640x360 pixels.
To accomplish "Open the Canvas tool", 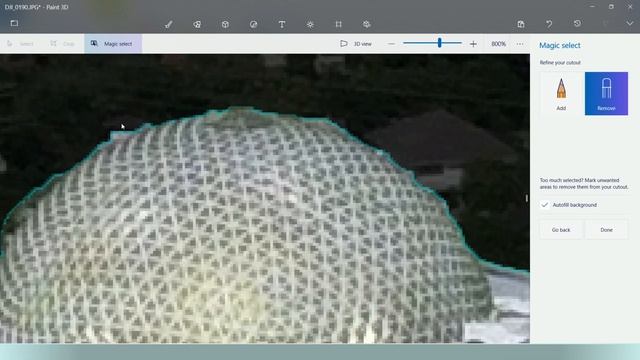I will (x=338, y=24).
